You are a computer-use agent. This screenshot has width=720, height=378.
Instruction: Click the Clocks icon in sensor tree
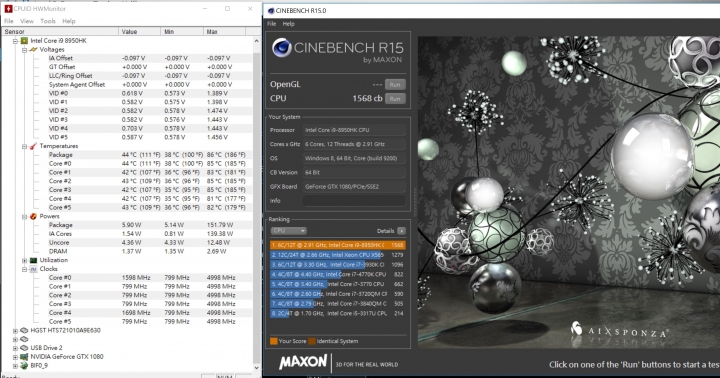34,269
